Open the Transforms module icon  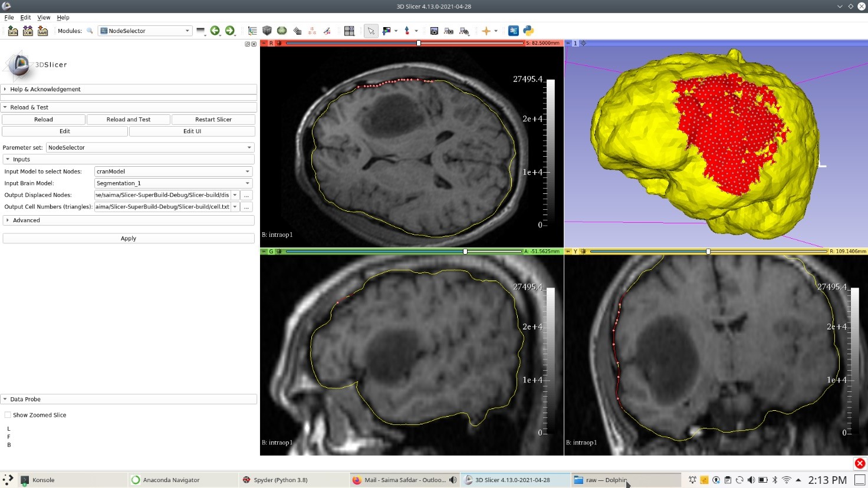(297, 31)
